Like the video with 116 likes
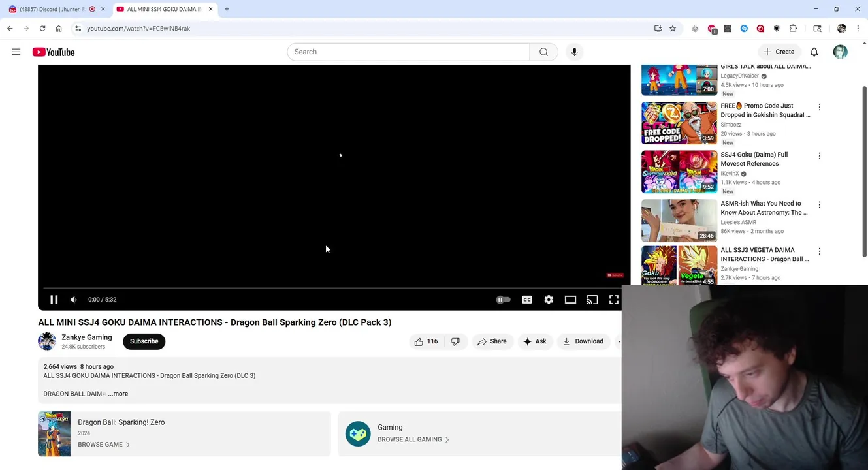The width and height of the screenshot is (868, 470). click(425, 341)
